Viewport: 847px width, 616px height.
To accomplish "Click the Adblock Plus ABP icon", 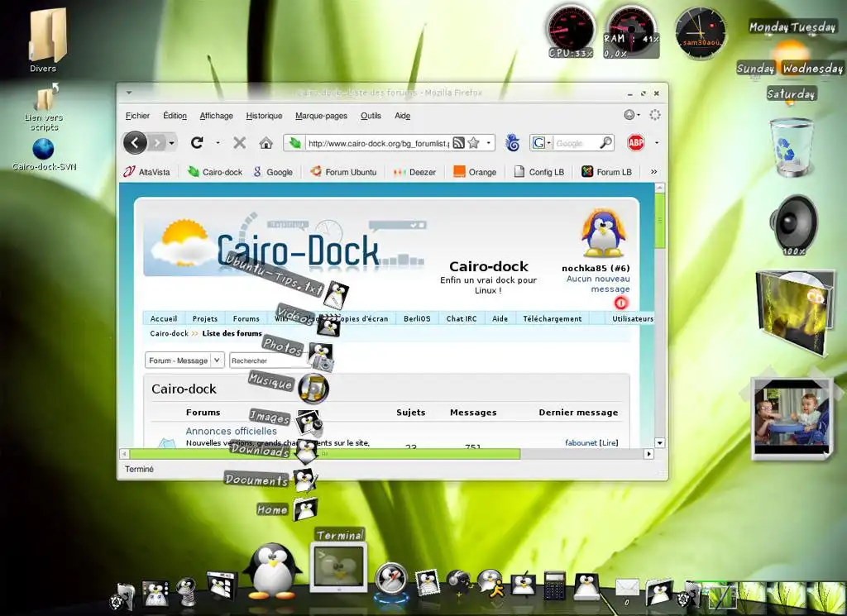I will [635, 143].
